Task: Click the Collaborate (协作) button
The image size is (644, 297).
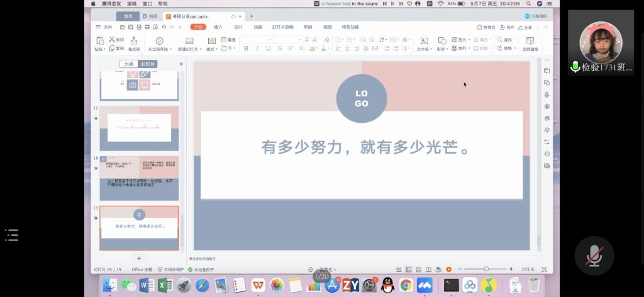Action: [x=508, y=27]
